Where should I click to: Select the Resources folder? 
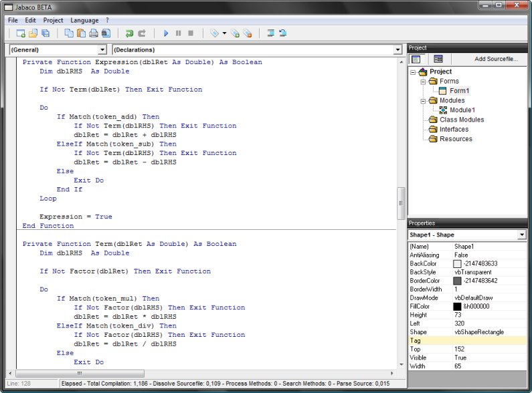tap(456, 139)
